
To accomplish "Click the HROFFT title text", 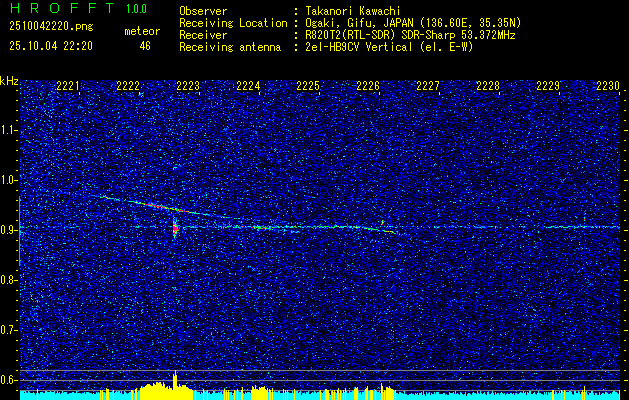I will (x=62, y=8).
